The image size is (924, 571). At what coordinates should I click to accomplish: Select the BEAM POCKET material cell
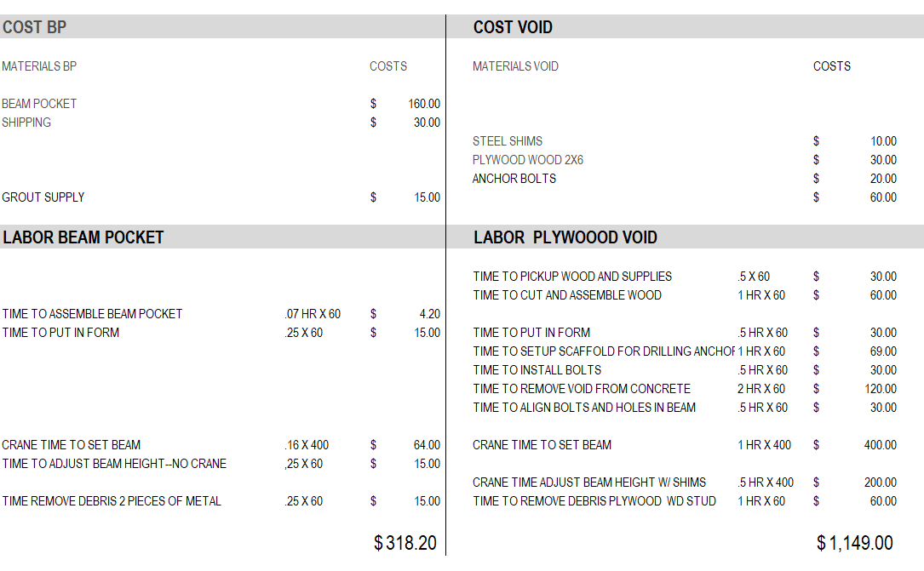pos(39,104)
